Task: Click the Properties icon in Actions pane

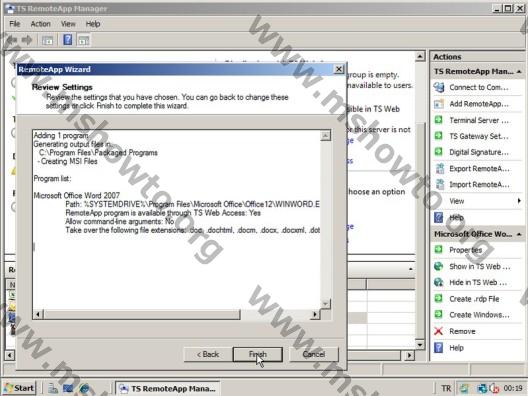Action: 438,250
